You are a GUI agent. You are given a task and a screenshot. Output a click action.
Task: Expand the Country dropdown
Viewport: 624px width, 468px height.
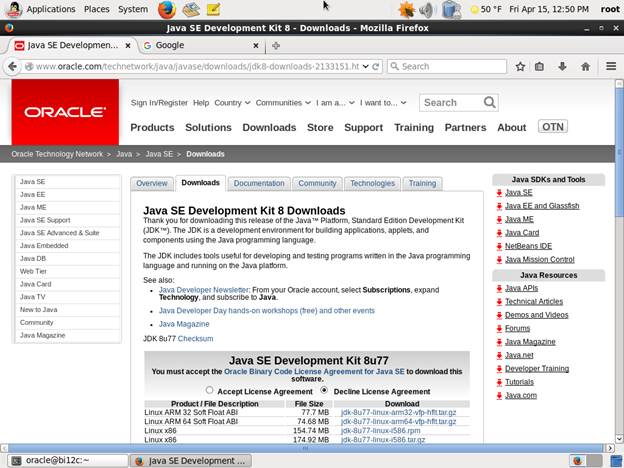[231, 102]
